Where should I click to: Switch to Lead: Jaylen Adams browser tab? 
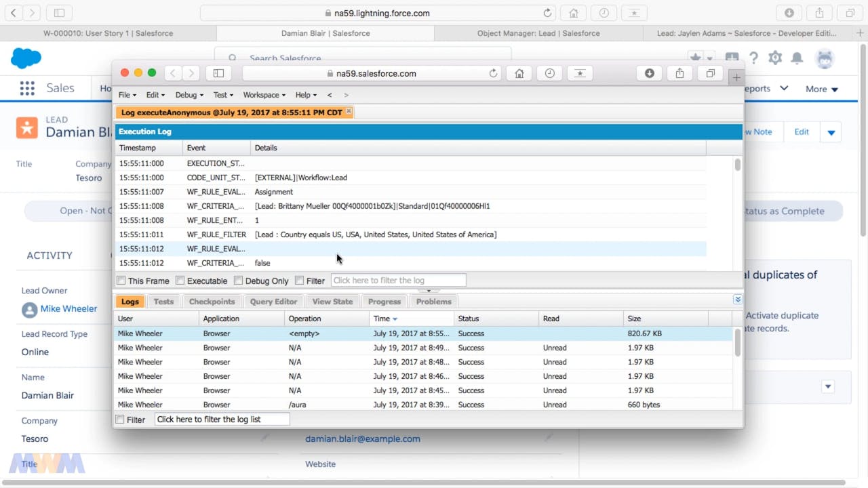pyautogui.click(x=746, y=33)
